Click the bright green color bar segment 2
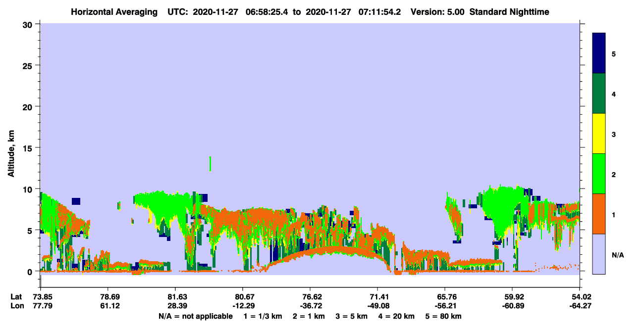Image resolution: width=644 pixels, height=330 pixels. [599, 174]
